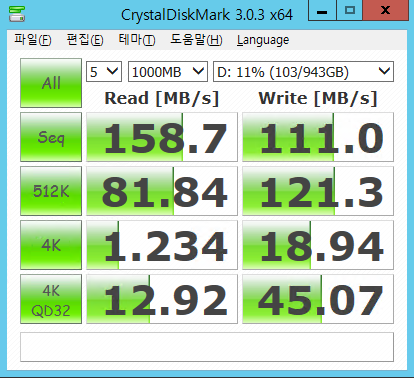Start the 4K random test
Viewport: 414px width, 378px height.
pos(51,245)
